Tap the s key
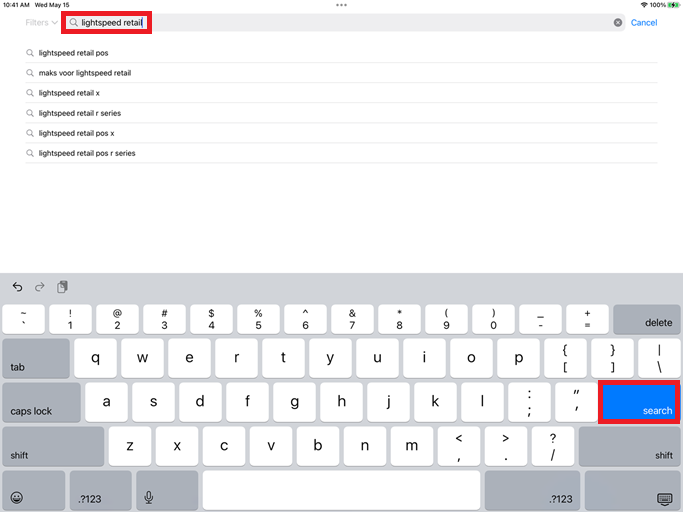 153,402
